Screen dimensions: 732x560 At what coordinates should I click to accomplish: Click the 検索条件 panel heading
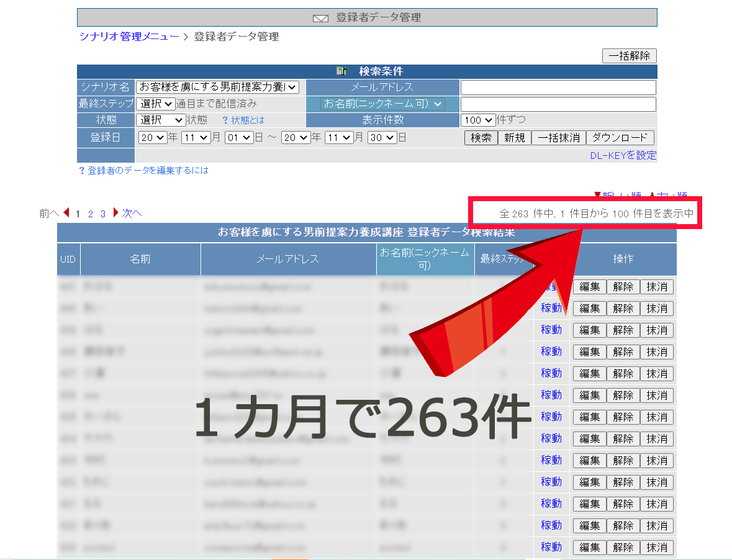point(381,71)
